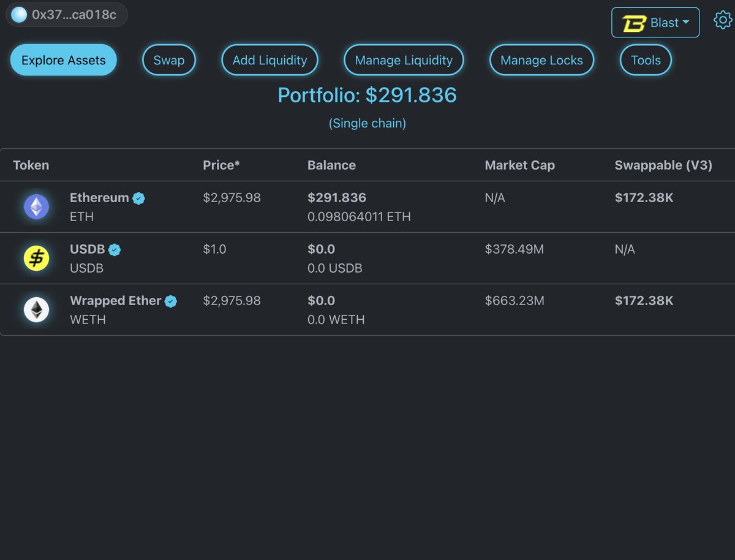Click the verified badge beside Ethereum
This screenshot has width=735, height=560.
pos(139,198)
